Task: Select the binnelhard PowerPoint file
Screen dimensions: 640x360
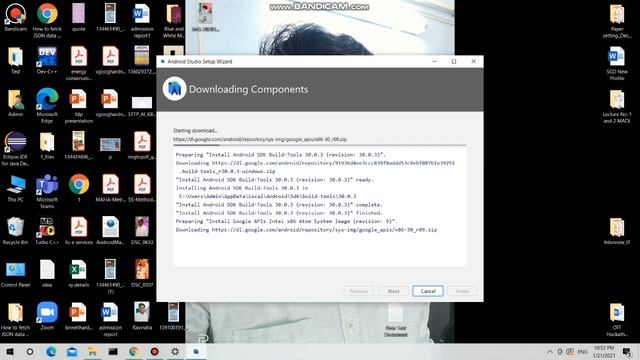Action: click(79, 316)
